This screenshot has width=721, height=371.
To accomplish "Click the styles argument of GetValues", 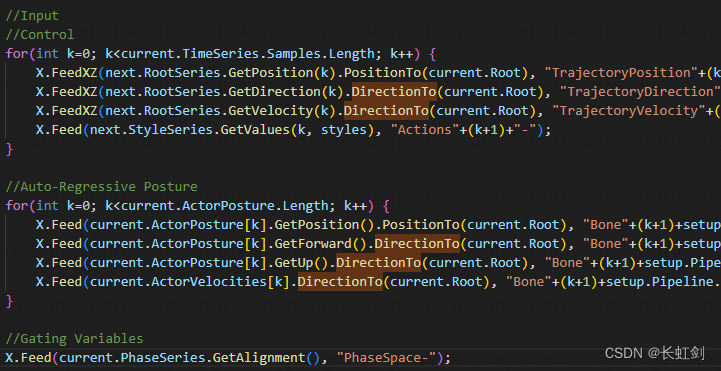I will pos(344,130).
